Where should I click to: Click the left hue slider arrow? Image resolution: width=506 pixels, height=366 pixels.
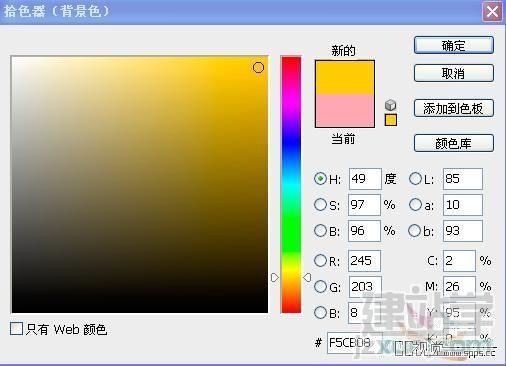pyautogui.click(x=274, y=277)
